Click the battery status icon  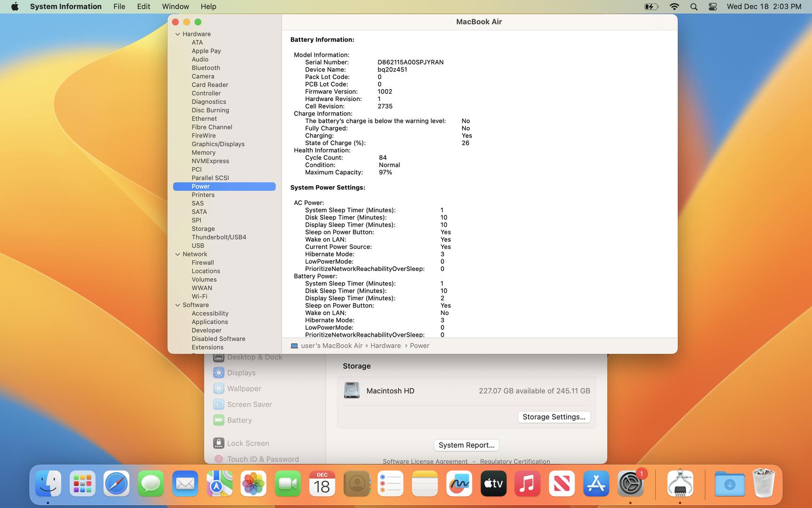tap(651, 7)
